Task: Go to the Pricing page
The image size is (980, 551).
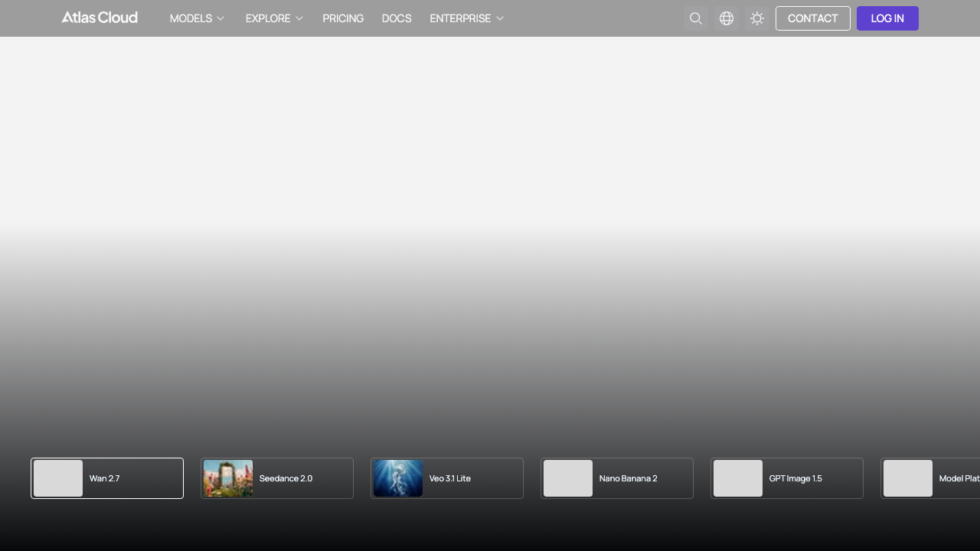Action: [x=343, y=18]
